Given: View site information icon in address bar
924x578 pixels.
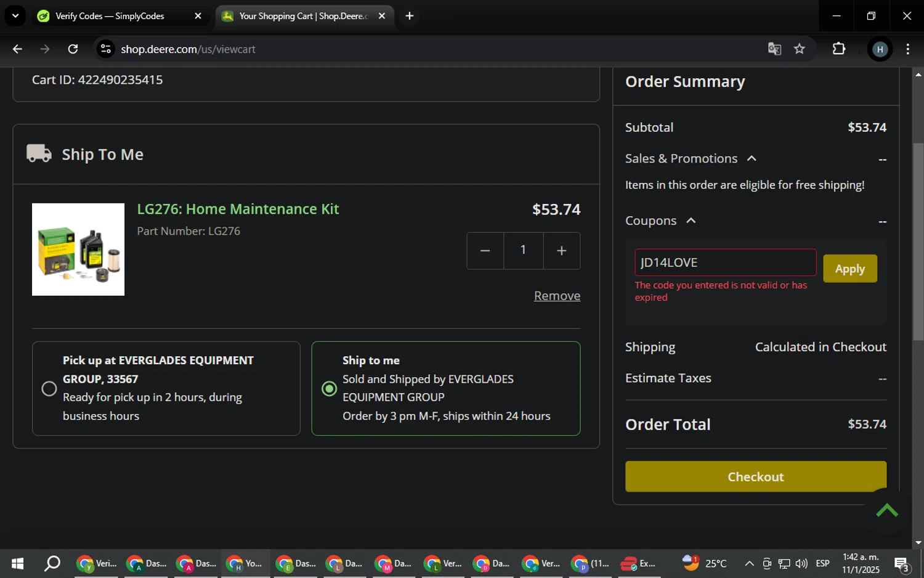Looking at the screenshot, I should tap(106, 49).
